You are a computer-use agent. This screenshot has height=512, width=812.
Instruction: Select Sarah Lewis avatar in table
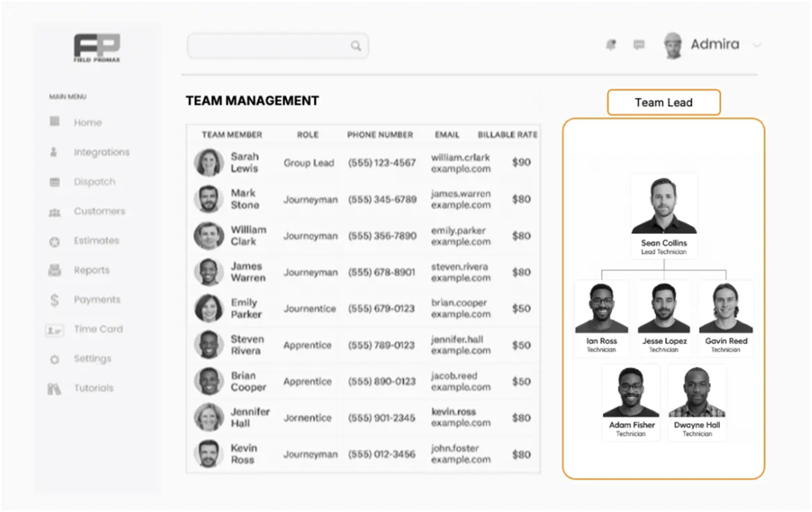[x=209, y=163]
